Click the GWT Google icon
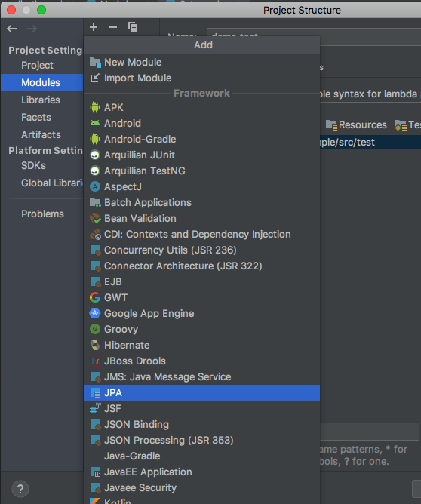The image size is (421, 504). click(x=95, y=297)
